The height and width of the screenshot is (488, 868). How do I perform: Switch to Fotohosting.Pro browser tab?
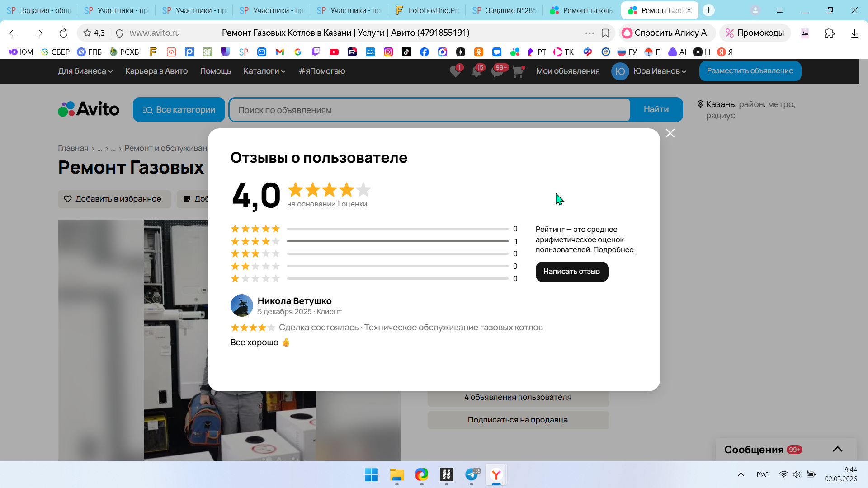(427, 10)
